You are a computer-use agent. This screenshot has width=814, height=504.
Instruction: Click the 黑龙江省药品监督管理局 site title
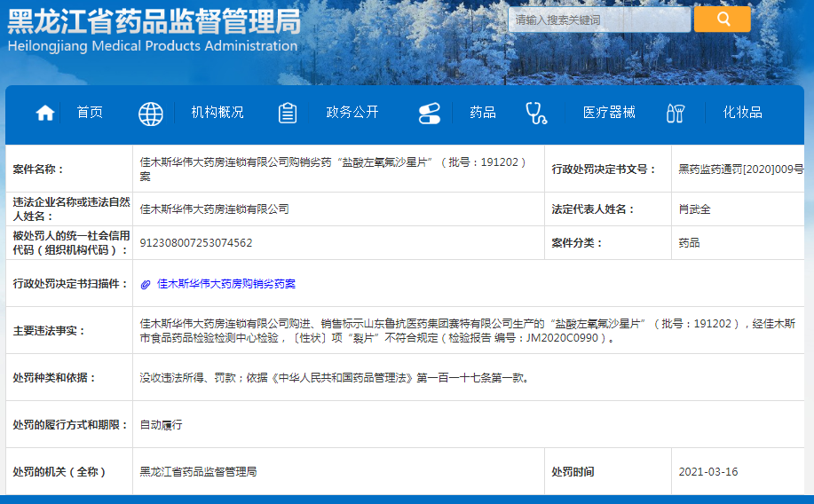pyautogui.click(x=154, y=21)
